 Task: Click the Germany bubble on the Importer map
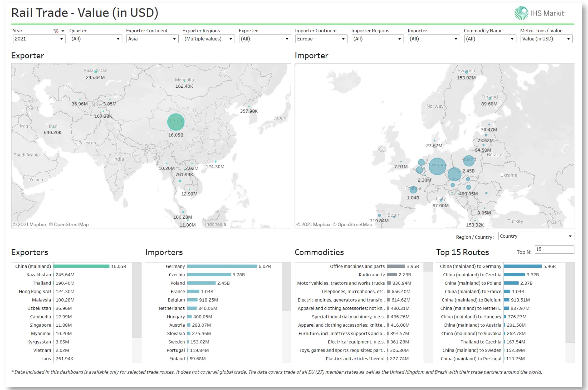point(437,166)
